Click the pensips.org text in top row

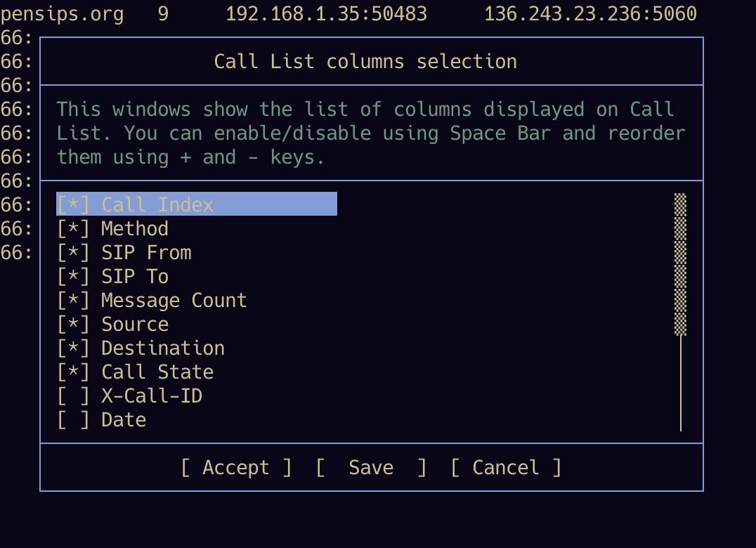point(62,13)
